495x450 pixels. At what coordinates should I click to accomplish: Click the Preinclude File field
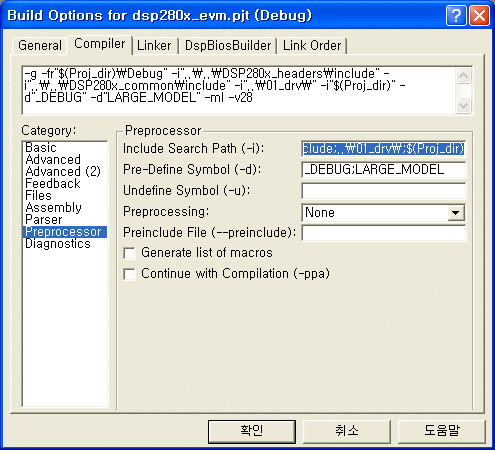pyautogui.click(x=383, y=233)
